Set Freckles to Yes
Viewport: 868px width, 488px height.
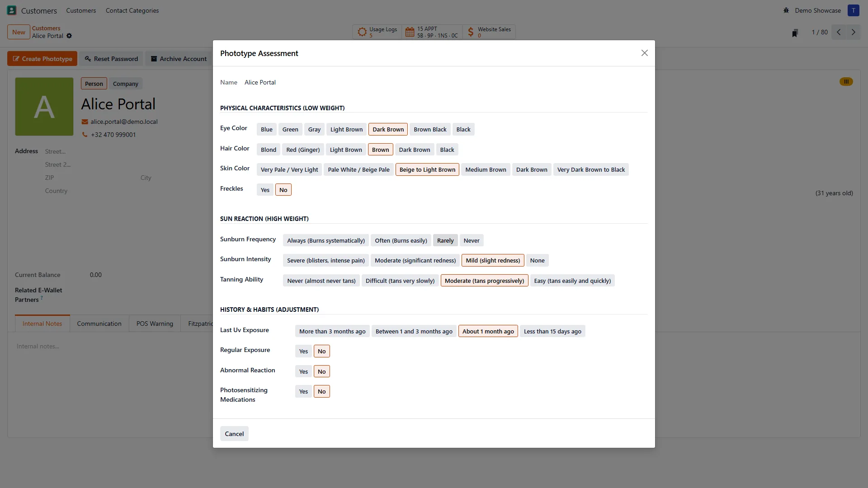[x=265, y=190]
